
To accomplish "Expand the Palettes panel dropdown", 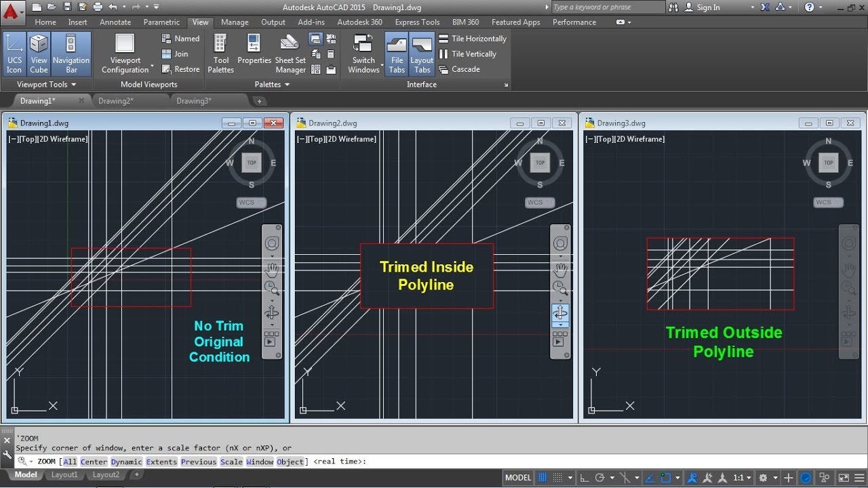I will tap(272, 84).
